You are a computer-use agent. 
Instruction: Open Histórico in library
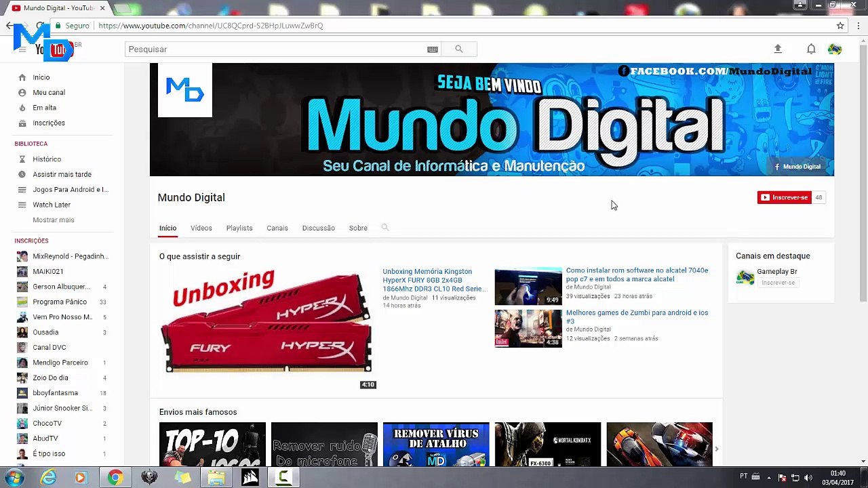click(x=47, y=159)
